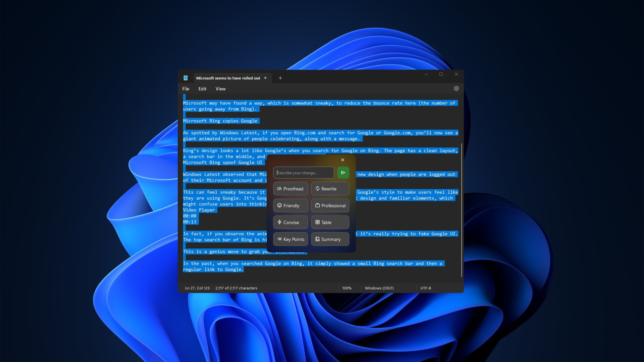The image size is (644, 362).
Task: Choose the Rewrite option
Action: 330,189
